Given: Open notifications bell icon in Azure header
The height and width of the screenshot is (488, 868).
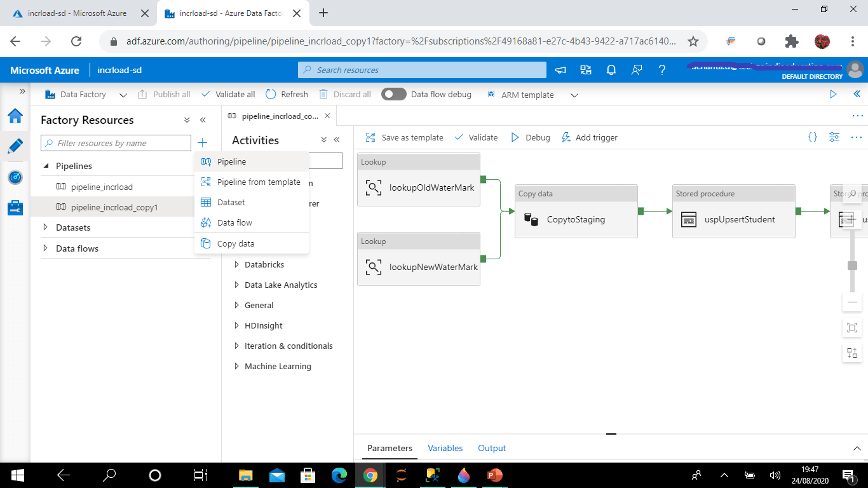Looking at the screenshot, I should tap(611, 70).
